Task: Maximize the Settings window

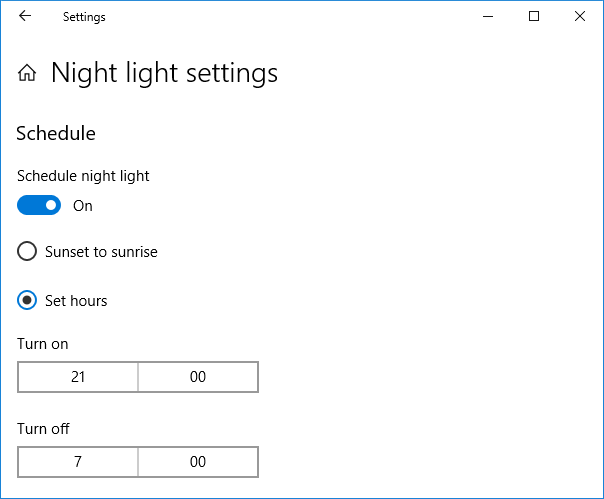Action: pos(534,16)
